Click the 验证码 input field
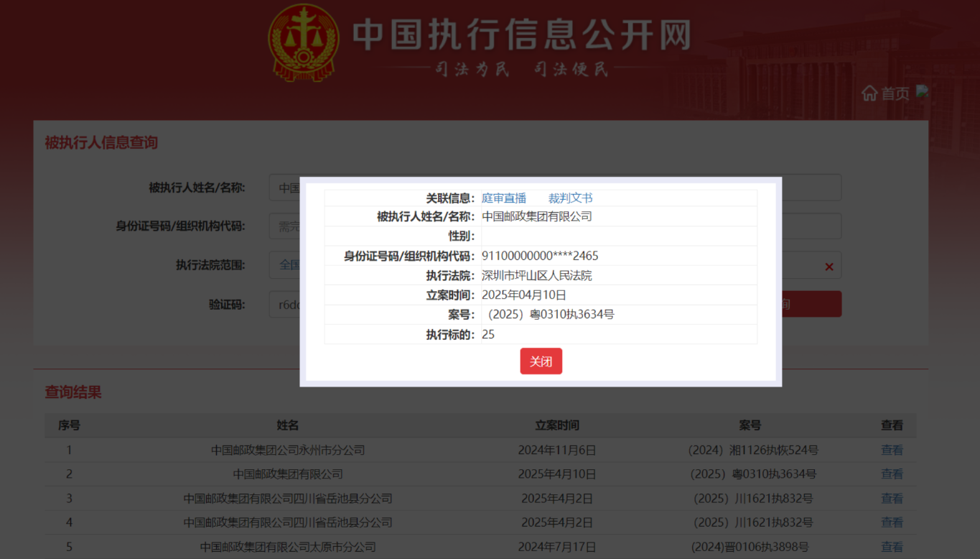This screenshot has height=559, width=980. pyautogui.click(x=284, y=304)
